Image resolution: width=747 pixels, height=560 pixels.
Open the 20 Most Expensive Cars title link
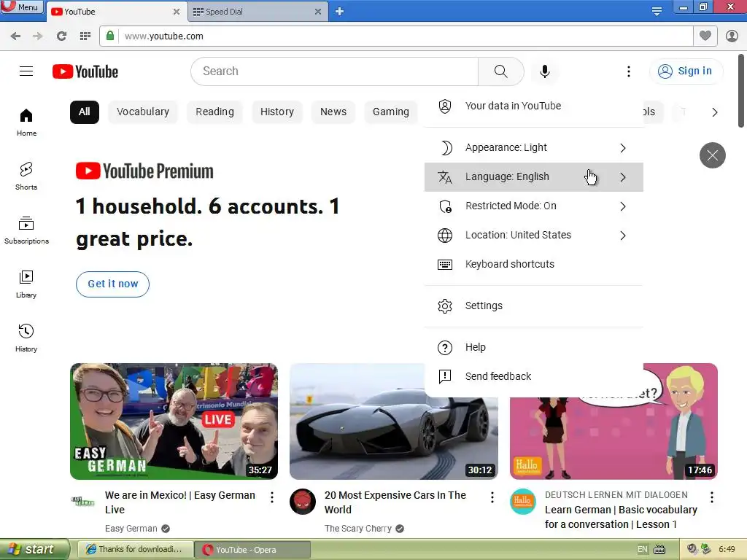click(395, 502)
